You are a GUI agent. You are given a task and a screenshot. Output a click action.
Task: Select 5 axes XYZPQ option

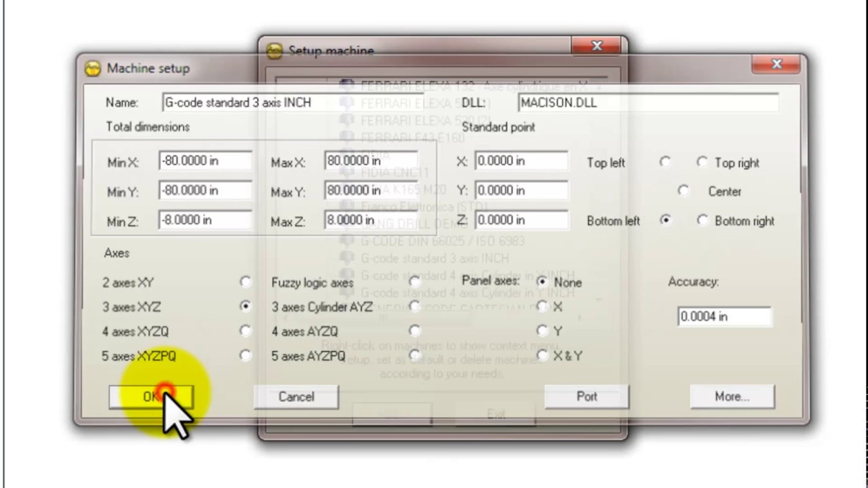coord(245,355)
